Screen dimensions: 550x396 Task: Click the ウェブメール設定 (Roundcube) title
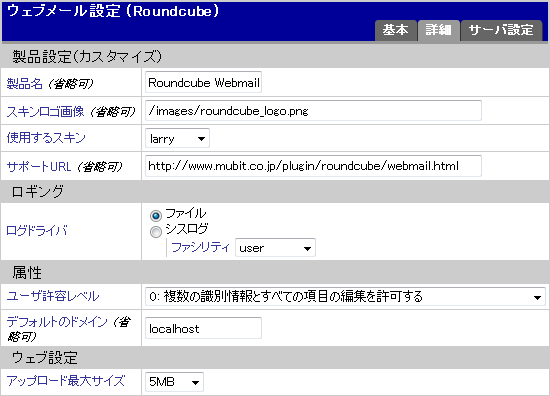point(113,11)
